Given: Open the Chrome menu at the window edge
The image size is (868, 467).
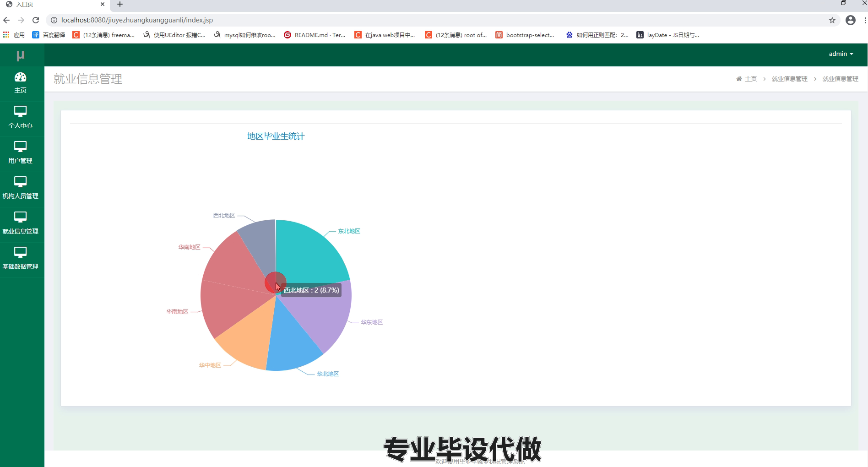Looking at the screenshot, I should tap(865, 20).
